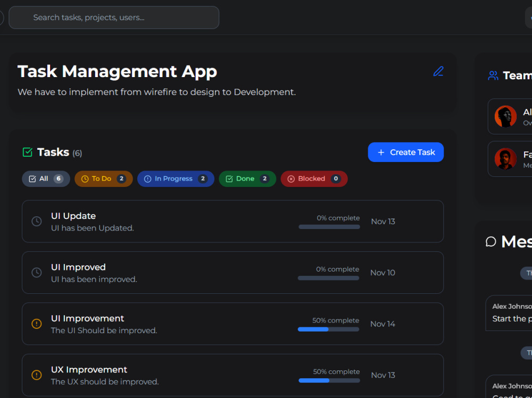Click the clock status icon on UI Improved
The width and height of the screenshot is (532, 398).
[x=37, y=273]
